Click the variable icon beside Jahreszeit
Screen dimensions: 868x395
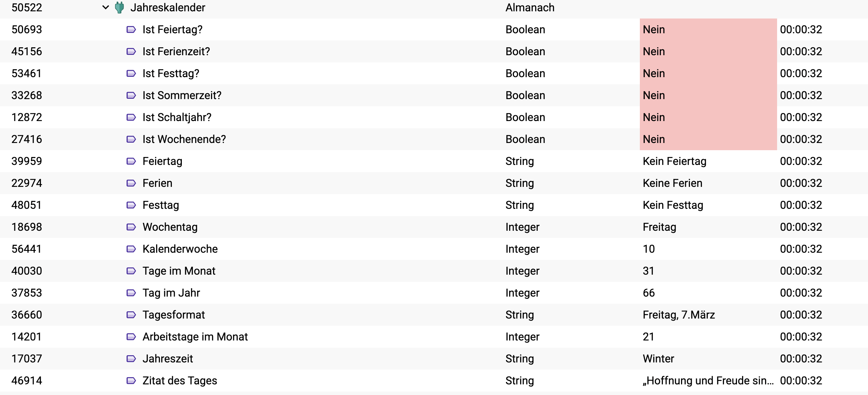coord(131,359)
